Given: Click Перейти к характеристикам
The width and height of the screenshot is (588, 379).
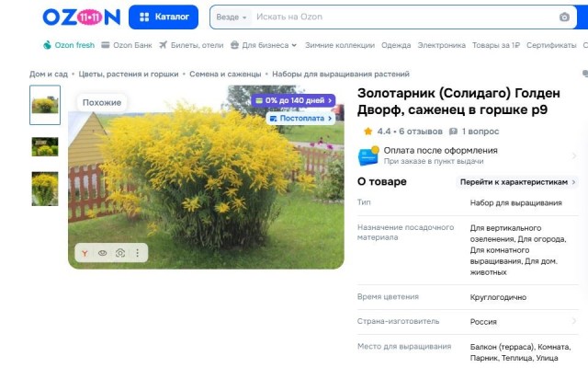Looking at the screenshot, I should coord(516,182).
